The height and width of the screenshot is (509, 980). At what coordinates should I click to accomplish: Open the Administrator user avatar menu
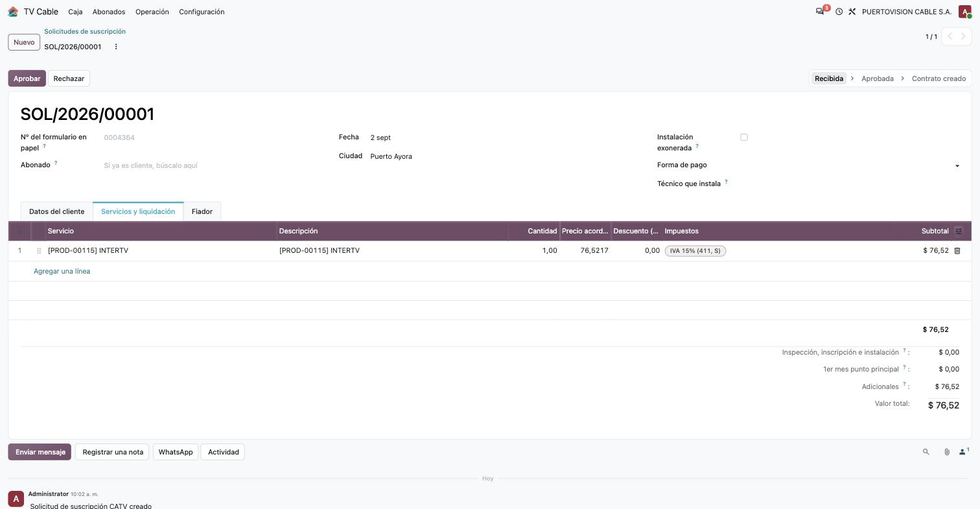click(x=965, y=12)
